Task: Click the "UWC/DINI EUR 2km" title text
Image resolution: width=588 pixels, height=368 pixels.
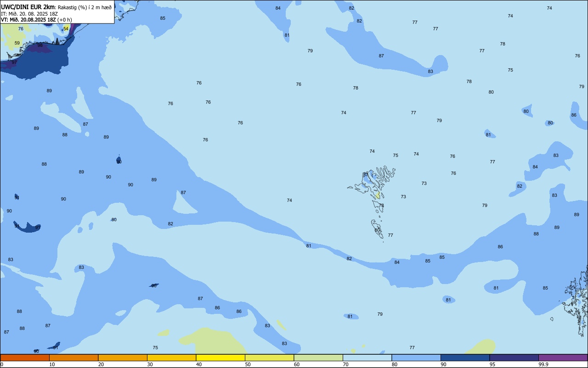Action: click(x=28, y=7)
